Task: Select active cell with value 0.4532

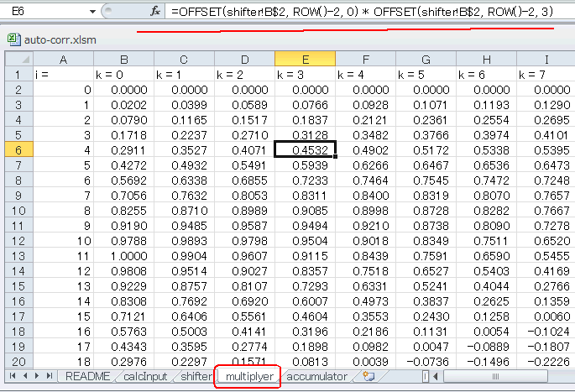Action: tap(305, 150)
